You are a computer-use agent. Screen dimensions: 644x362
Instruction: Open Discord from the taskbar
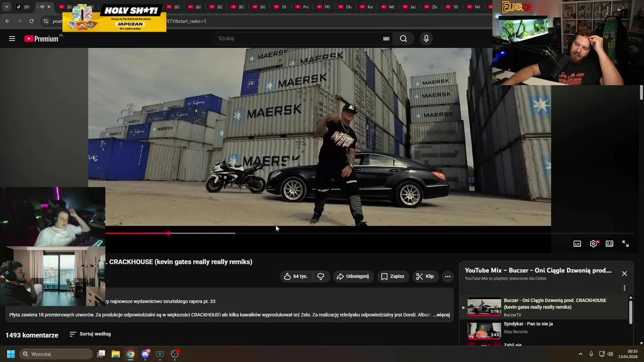click(145, 354)
